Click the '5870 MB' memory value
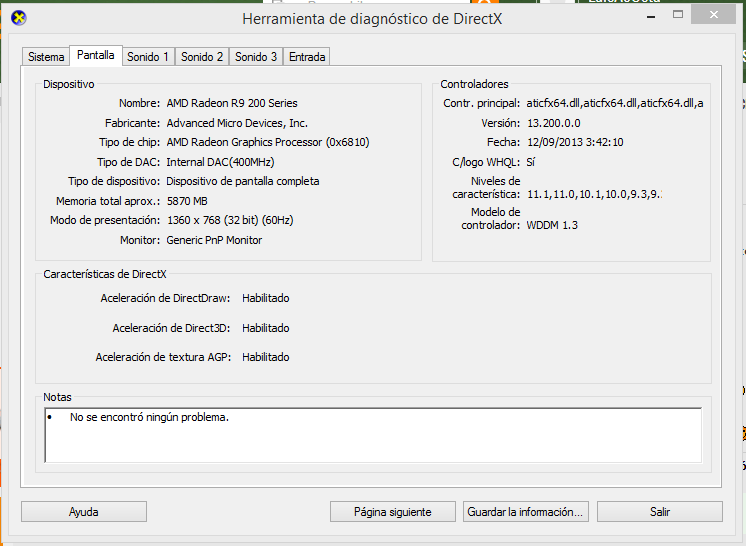Screen dimensions: 746x546 [187, 201]
